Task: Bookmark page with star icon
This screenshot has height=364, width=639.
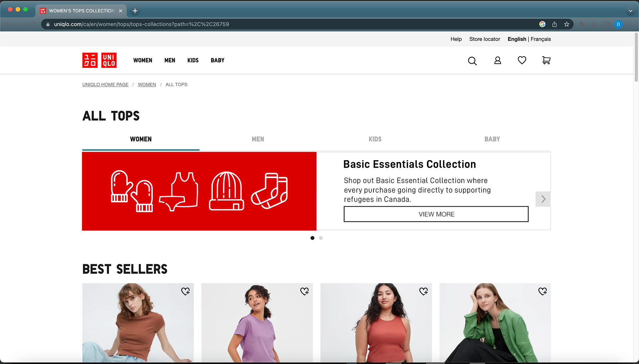Action: click(x=566, y=24)
